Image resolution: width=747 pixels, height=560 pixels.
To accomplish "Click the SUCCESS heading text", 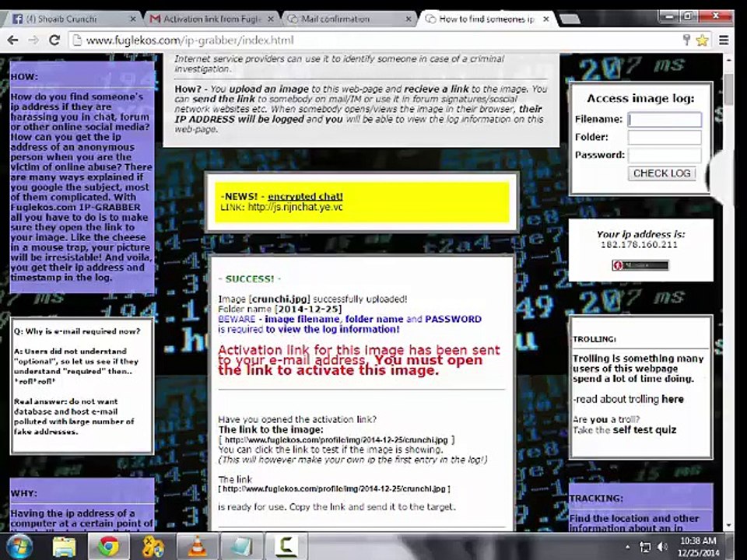I will pos(250,279).
